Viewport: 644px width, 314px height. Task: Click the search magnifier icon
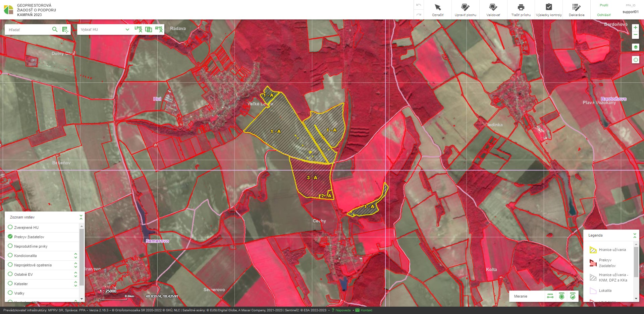55,29
